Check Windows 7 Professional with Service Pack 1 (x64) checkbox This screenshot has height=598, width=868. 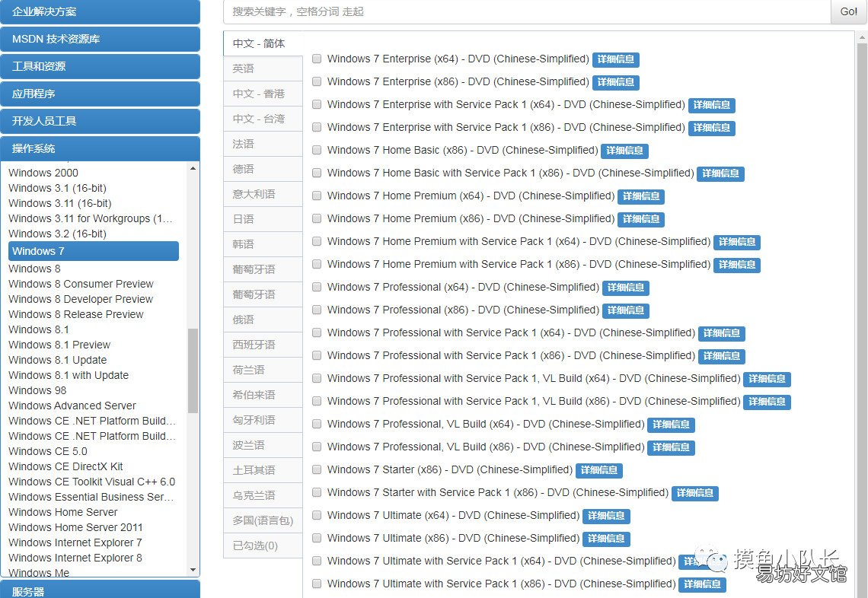[x=317, y=332]
